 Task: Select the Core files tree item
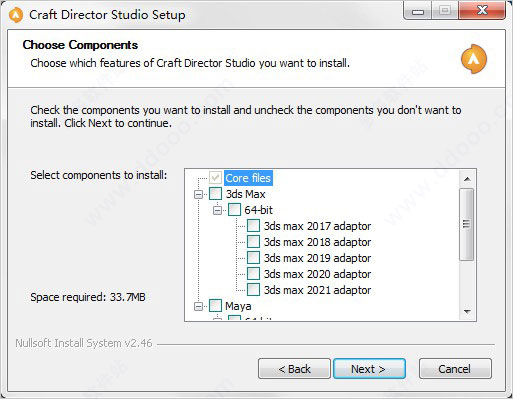pos(248,178)
